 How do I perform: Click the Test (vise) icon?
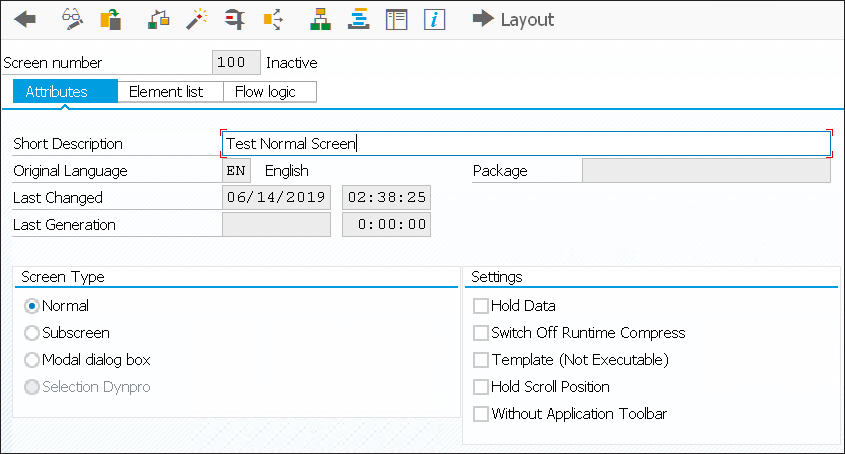[x=234, y=19]
